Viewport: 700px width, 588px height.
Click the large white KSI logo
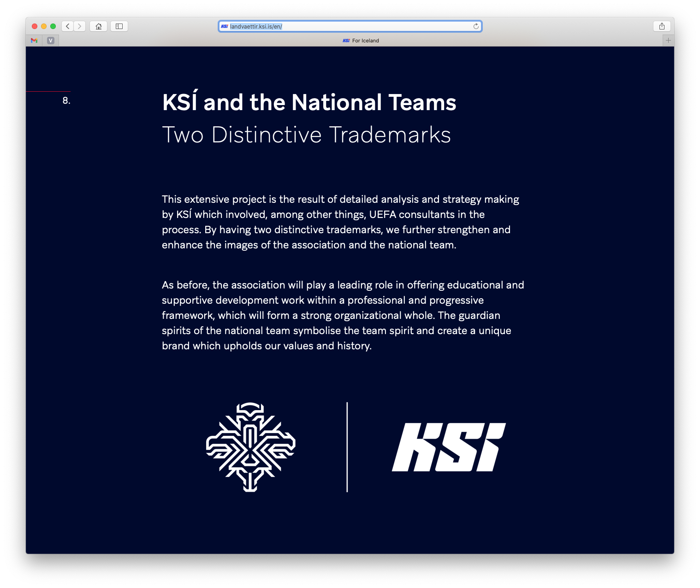449,447
